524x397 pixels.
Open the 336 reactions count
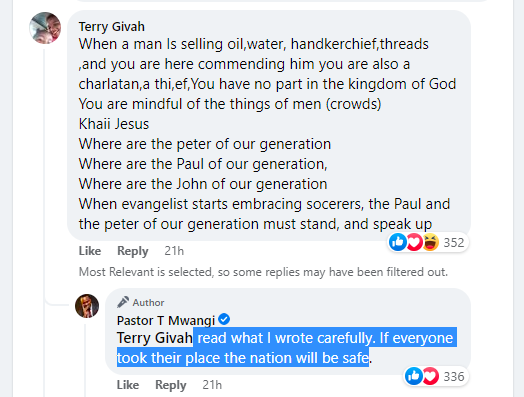click(x=453, y=376)
